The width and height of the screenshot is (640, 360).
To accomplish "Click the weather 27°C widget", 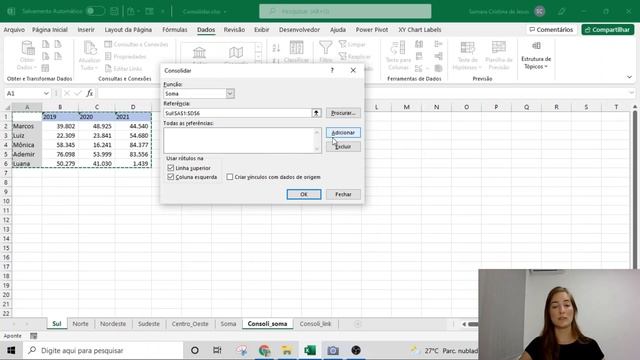I will [x=443, y=351].
